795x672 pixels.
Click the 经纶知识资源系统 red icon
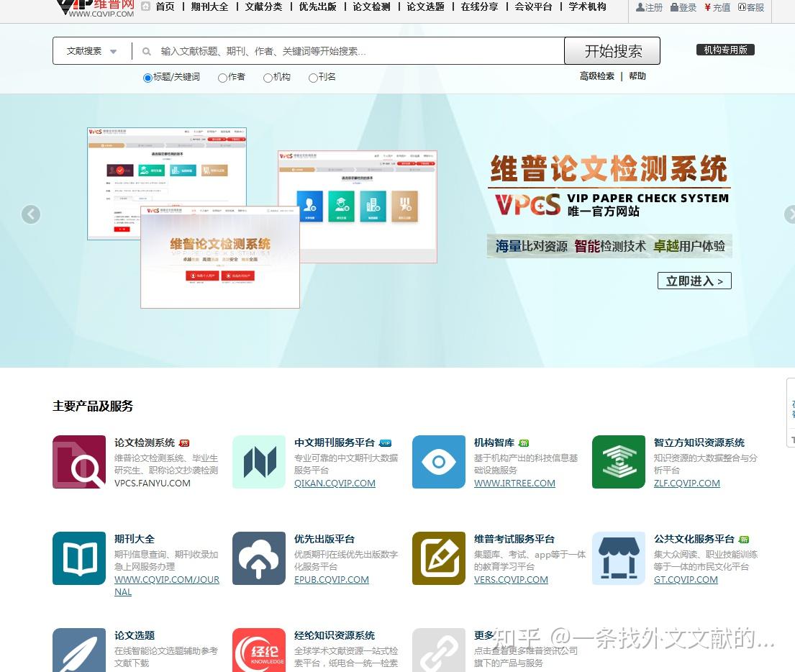point(259,650)
